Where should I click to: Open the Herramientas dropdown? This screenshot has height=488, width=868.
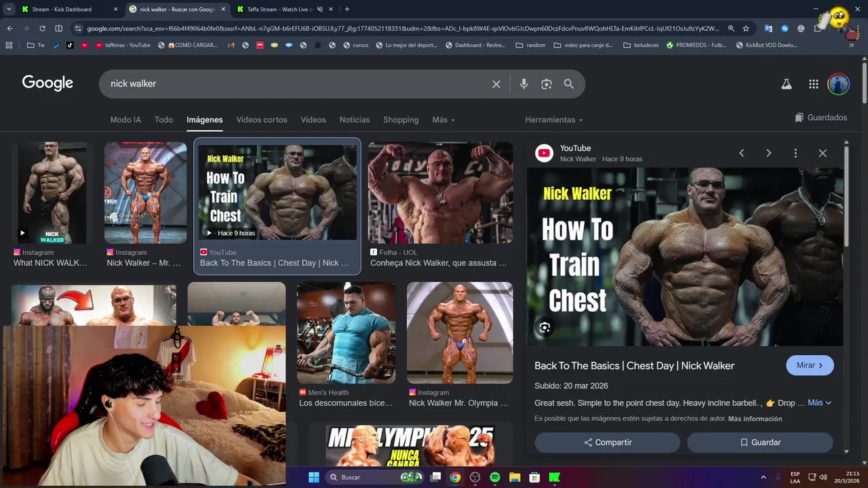pyautogui.click(x=554, y=120)
